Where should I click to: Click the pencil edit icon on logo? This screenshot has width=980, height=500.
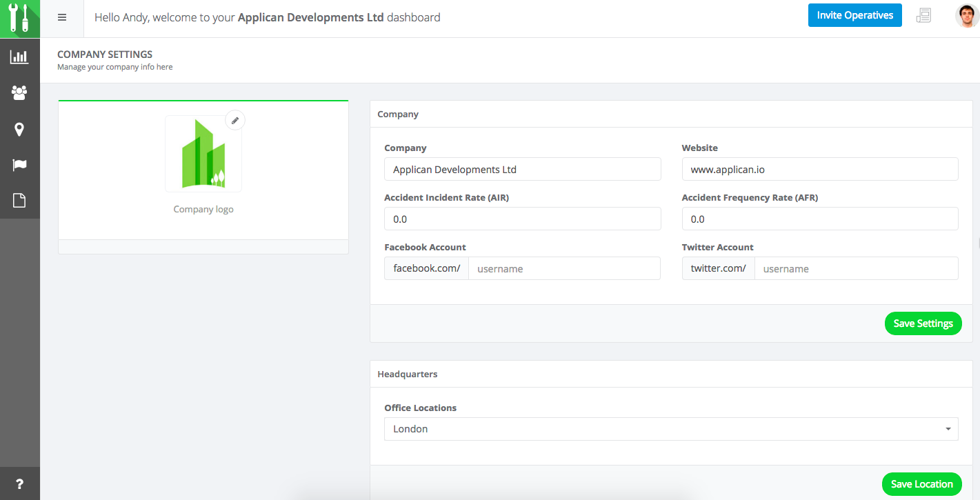(x=235, y=121)
